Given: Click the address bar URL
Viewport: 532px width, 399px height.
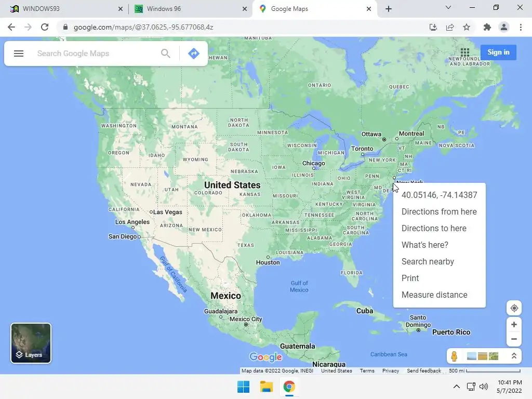Looking at the screenshot, I should pos(143,27).
